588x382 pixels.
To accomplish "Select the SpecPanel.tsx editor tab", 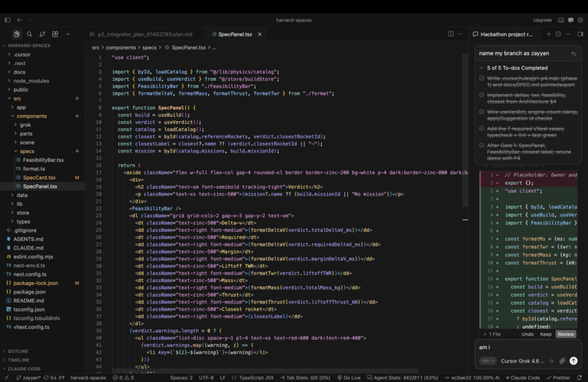I will [x=235, y=34].
